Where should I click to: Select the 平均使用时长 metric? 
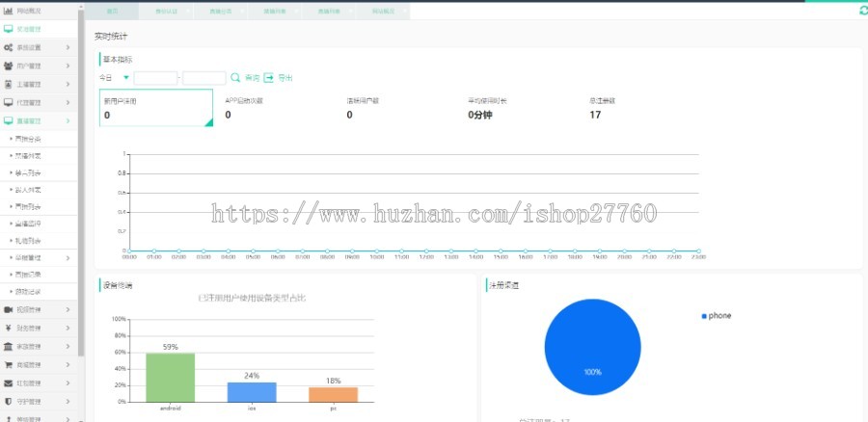click(487, 109)
